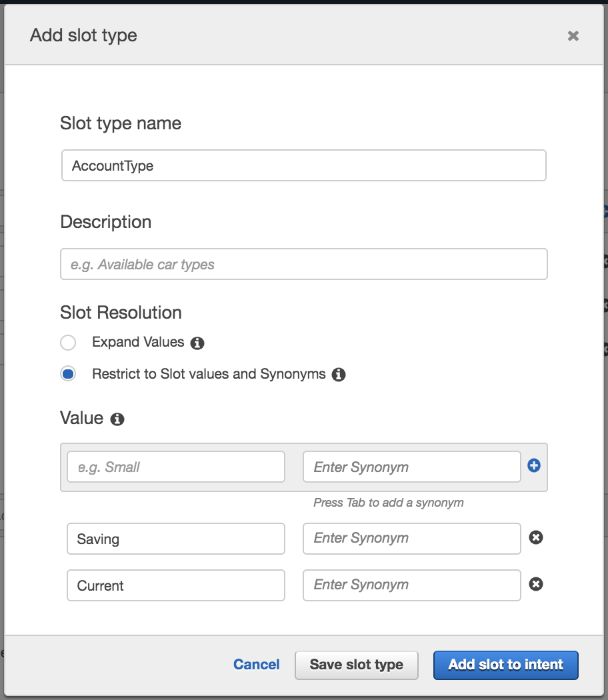Click the Description input field
The image size is (608, 700).
[x=303, y=264]
